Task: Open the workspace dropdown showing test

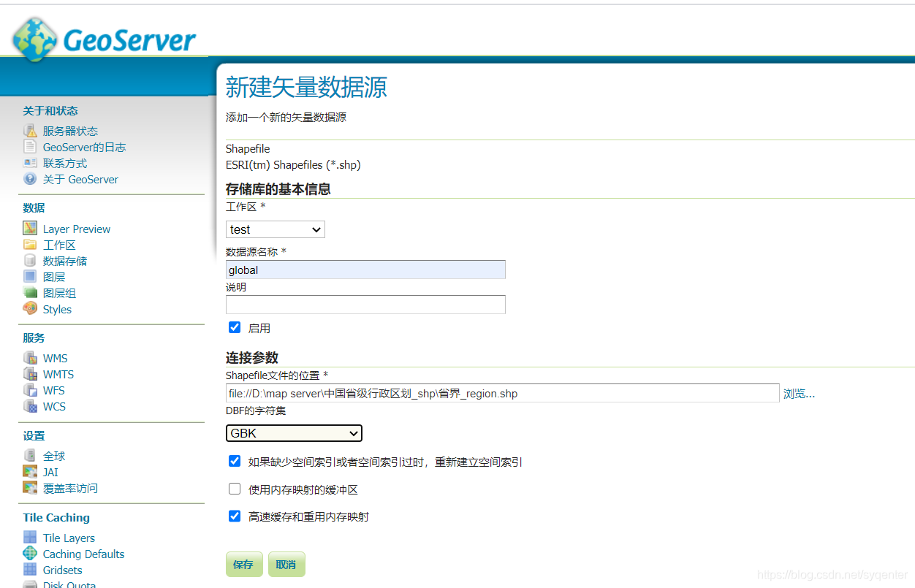Action: coord(276,229)
